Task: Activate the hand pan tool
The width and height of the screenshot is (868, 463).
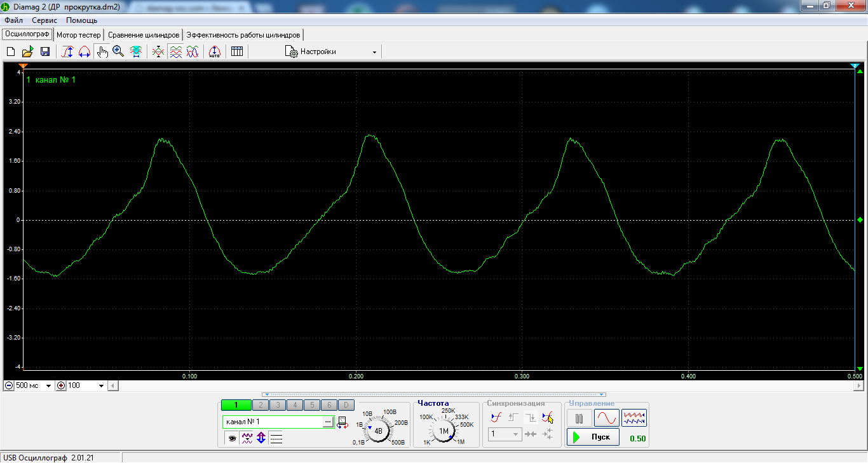Action: point(102,52)
